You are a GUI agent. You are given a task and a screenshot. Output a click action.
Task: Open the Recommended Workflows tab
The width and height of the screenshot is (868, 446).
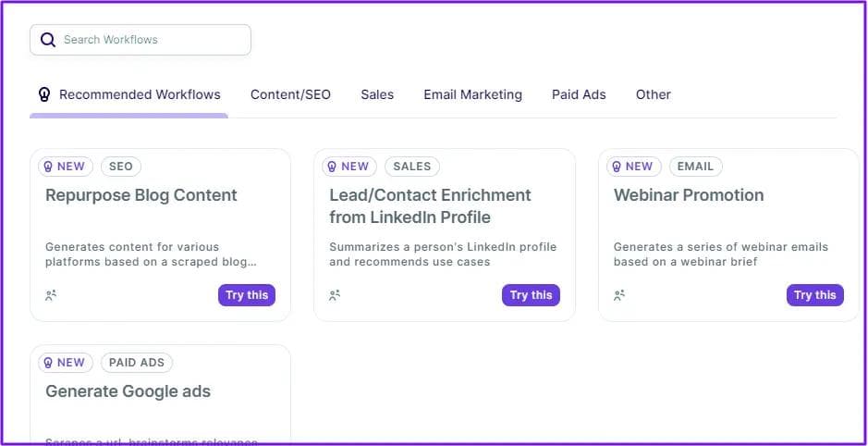(140, 94)
